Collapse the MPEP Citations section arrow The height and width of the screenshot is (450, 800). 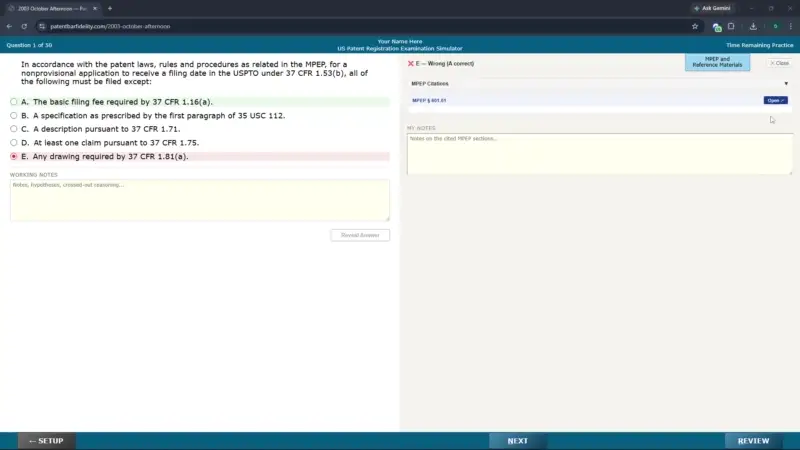coord(786,84)
